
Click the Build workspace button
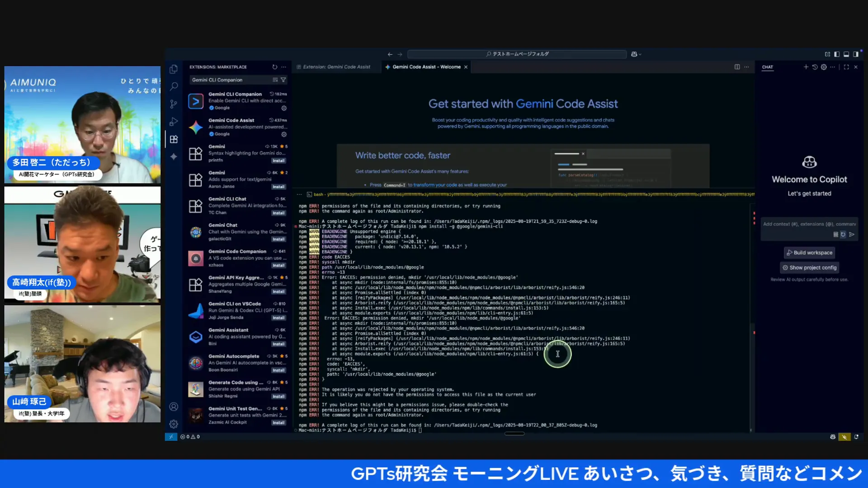coord(809,253)
